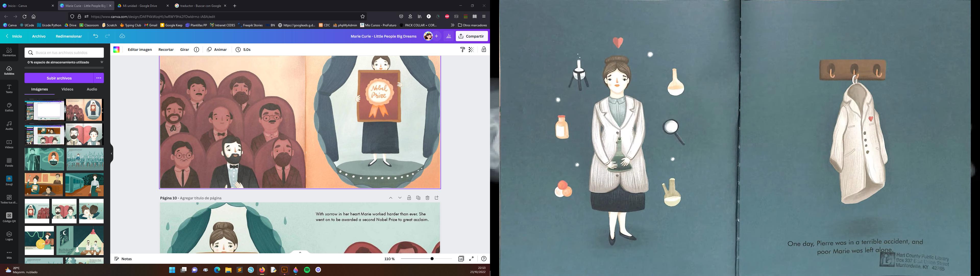Show more bookmarks chevron
Image resolution: width=980 pixels, height=276 pixels.
coord(452,25)
